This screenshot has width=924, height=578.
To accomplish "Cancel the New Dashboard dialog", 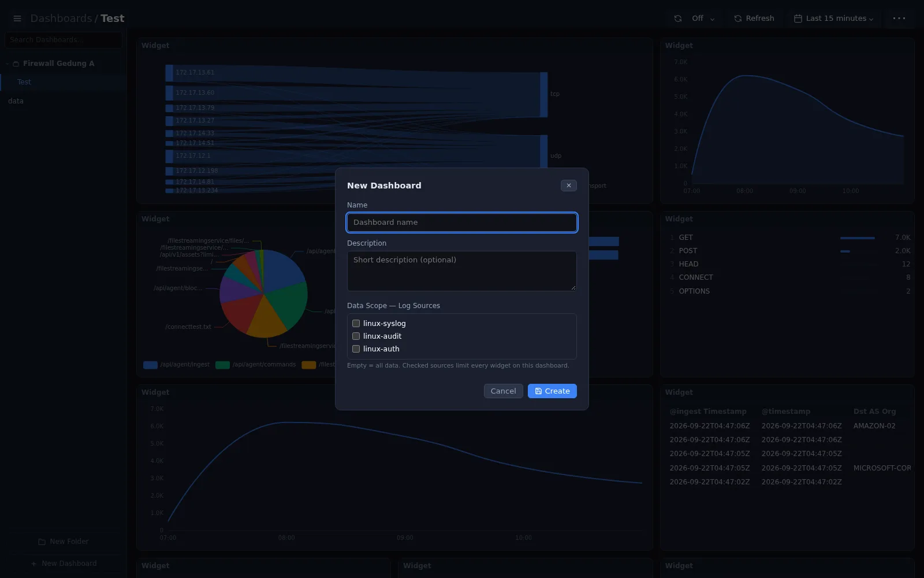I will (503, 391).
